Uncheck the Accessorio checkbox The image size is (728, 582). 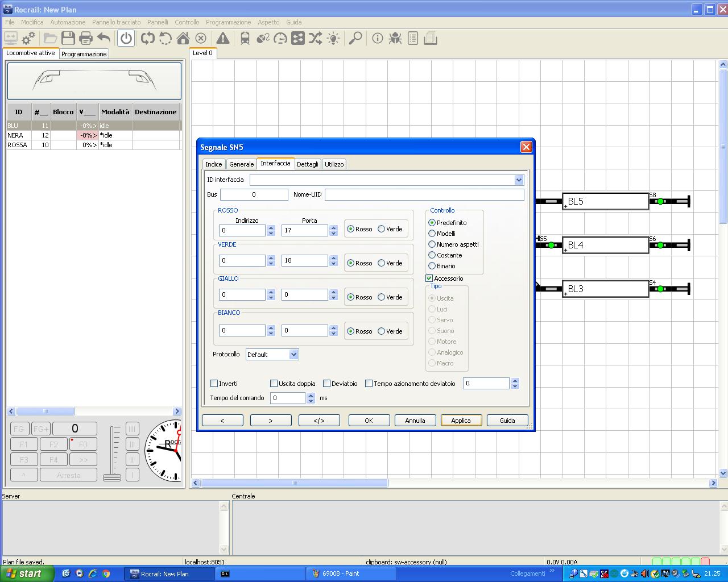[429, 278]
